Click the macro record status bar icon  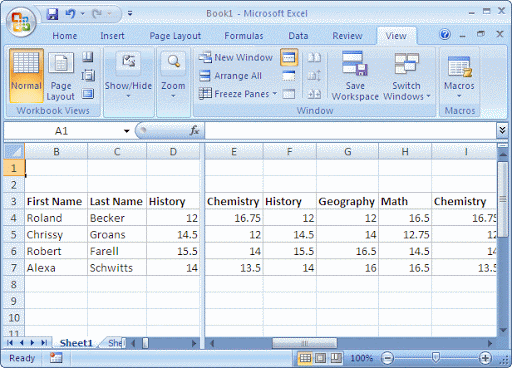pos(56,358)
